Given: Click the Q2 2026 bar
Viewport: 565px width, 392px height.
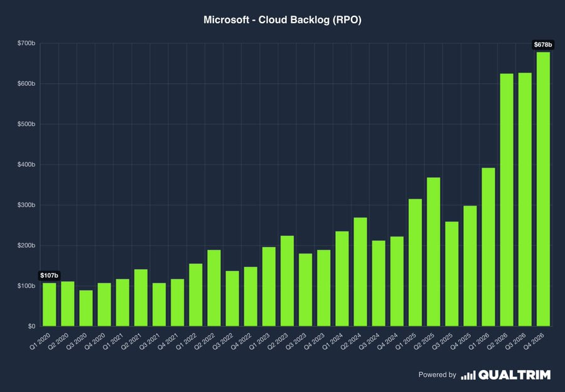Looking at the screenshot, I should 507,200.
